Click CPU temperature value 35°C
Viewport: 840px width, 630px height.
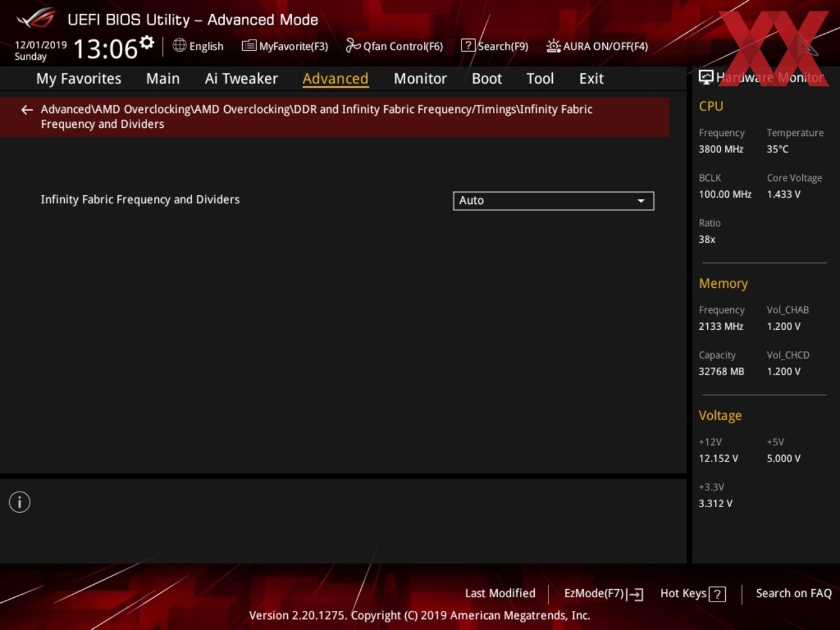pos(778,149)
